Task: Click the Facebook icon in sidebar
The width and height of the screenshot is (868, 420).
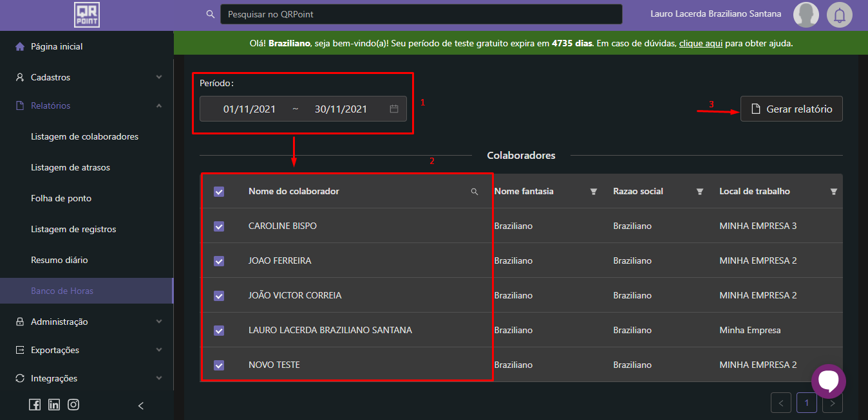Action: pos(35,405)
